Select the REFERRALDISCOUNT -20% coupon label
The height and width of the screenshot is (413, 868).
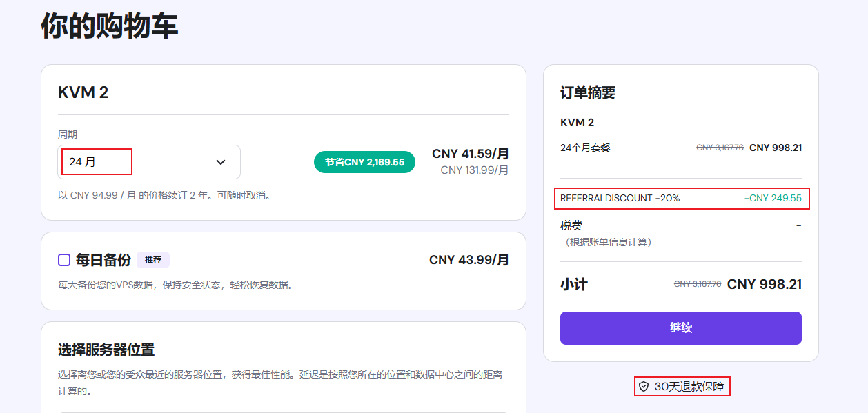(620, 198)
